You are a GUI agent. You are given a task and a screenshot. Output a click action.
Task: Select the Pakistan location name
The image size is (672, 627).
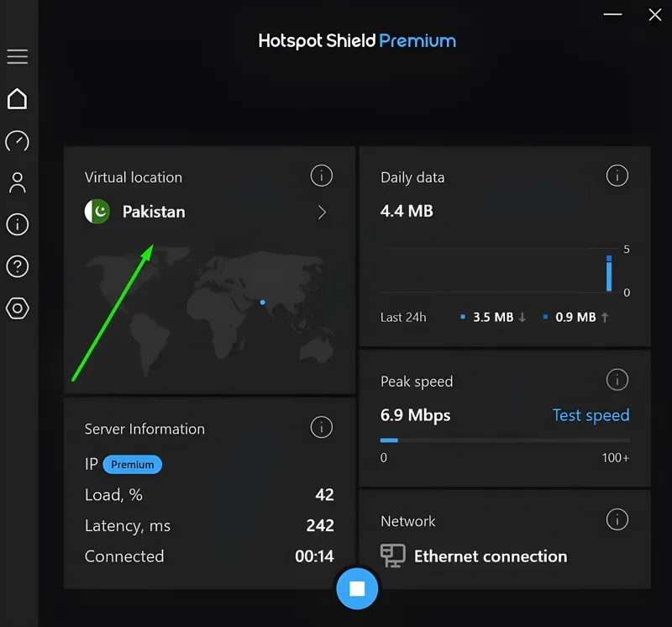coord(154,212)
